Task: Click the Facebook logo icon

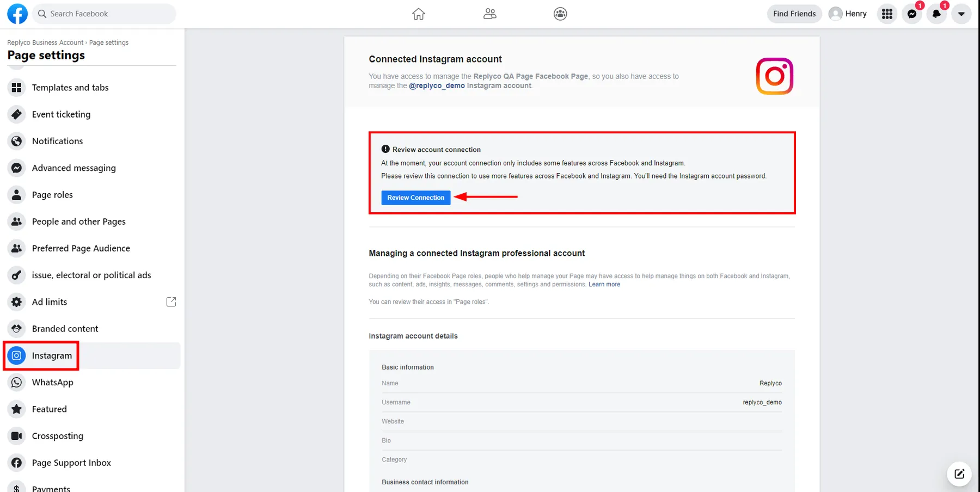Action: pyautogui.click(x=17, y=14)
